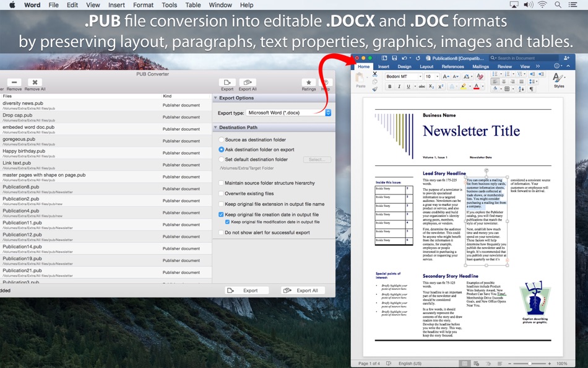Toggle Bold formatting in Word
Screen dimensions: 588x368
tap(389, 87)
